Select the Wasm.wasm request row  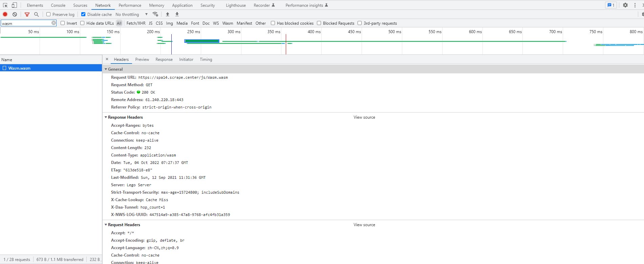tap(51, 68)
